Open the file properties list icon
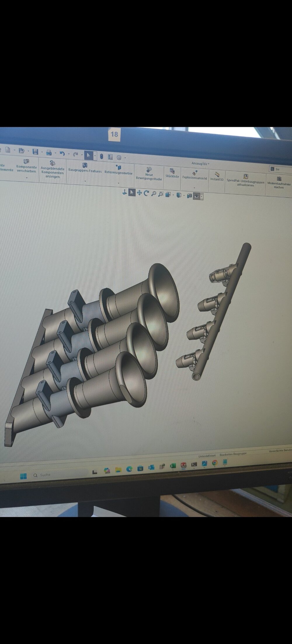 pos(110,157)
